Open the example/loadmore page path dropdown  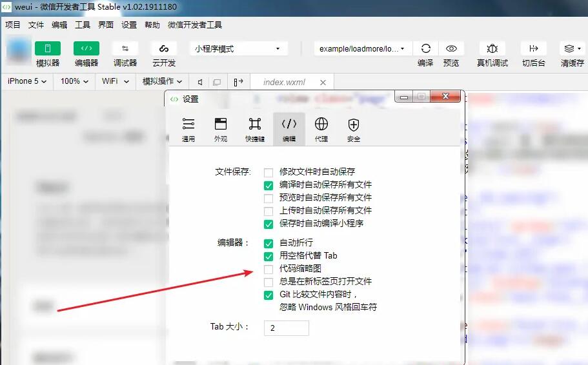363,49
